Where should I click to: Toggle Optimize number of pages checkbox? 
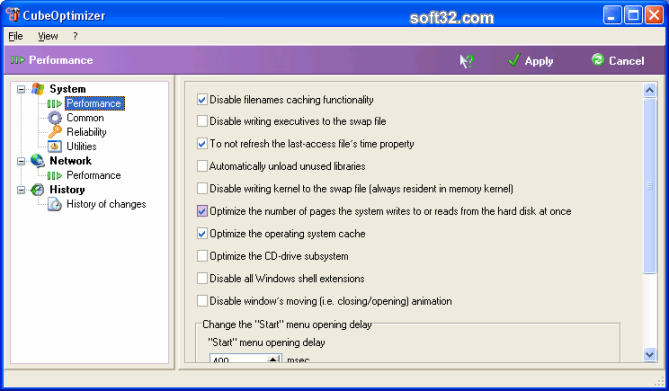pos(202,211)
